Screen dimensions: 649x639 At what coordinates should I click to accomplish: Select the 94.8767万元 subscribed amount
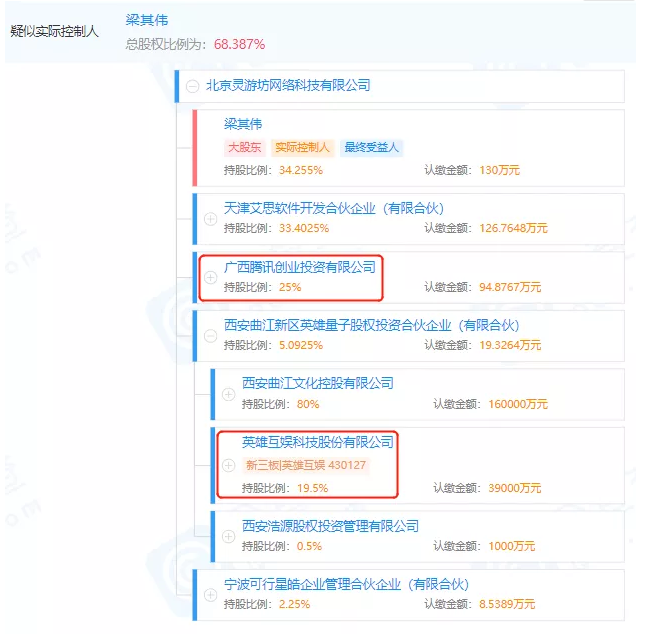[510, 287]
